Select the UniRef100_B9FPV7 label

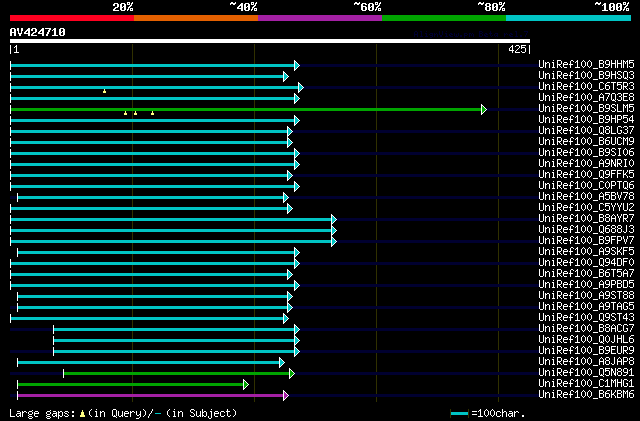pos(586,241)
